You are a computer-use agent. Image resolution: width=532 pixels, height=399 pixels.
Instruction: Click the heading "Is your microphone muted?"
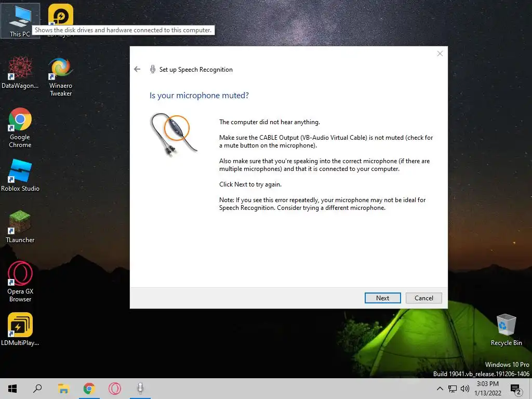[199, 96]
